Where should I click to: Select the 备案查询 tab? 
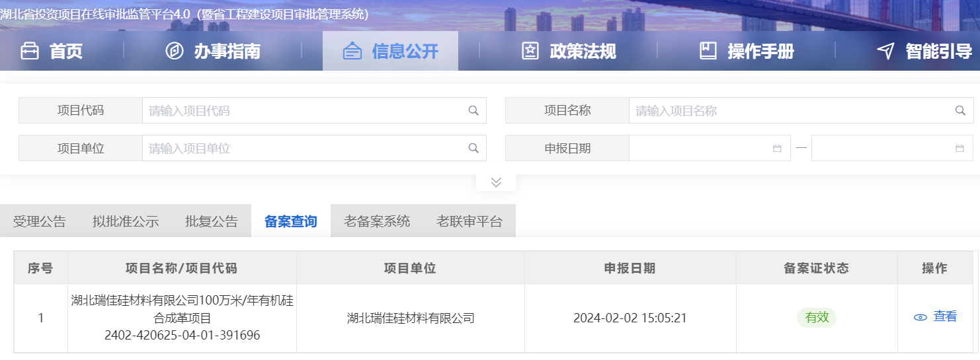coord(291,221)
